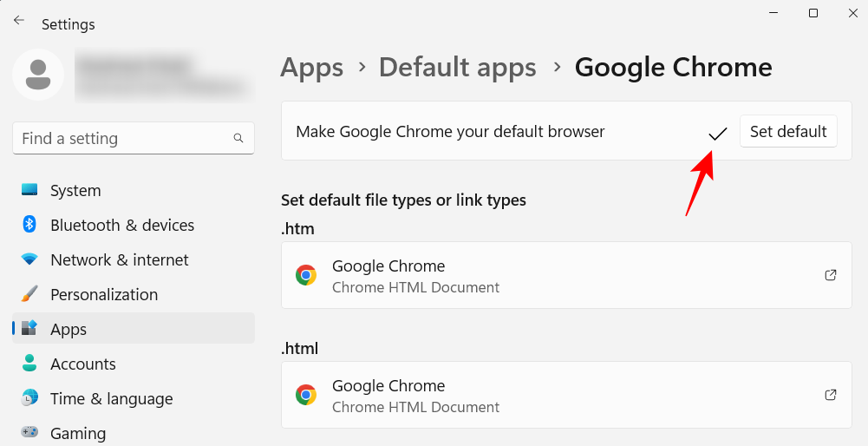Open Network & internet settings
This screenshot has height=446, width=868.
tap(119, 260)
